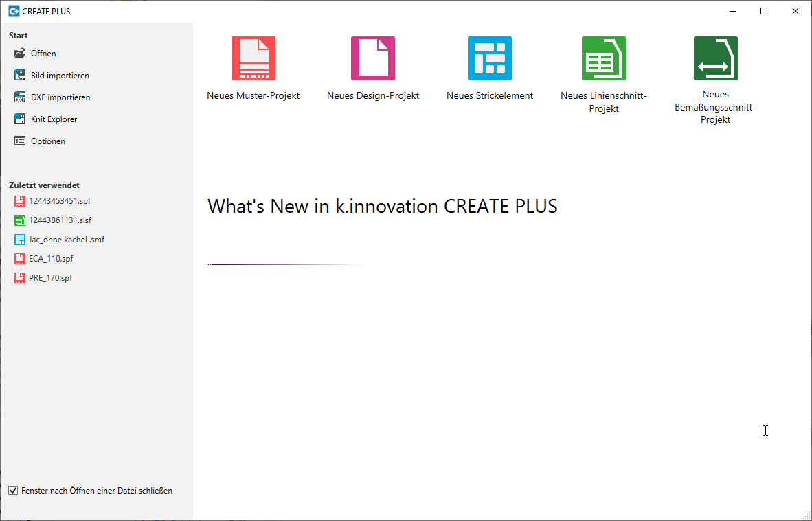Click the Bild importieren icon
The height and width of the screenshot is (521, 812).
(20, 76)
